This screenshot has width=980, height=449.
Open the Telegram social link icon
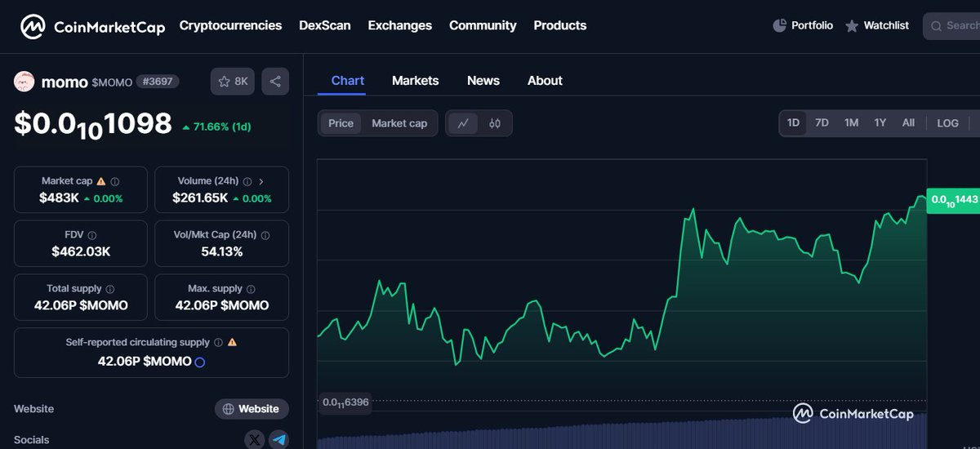pyautogui.click(x=279, y=440)
